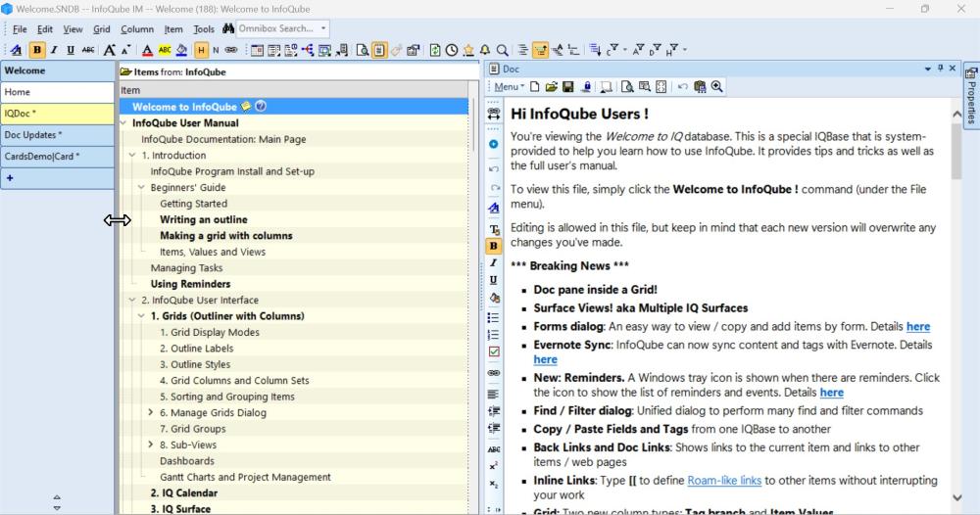The height and width of the screenshot is (515, 980).
Task: Click the bell reminders icon
Action: tap(485, 50)
